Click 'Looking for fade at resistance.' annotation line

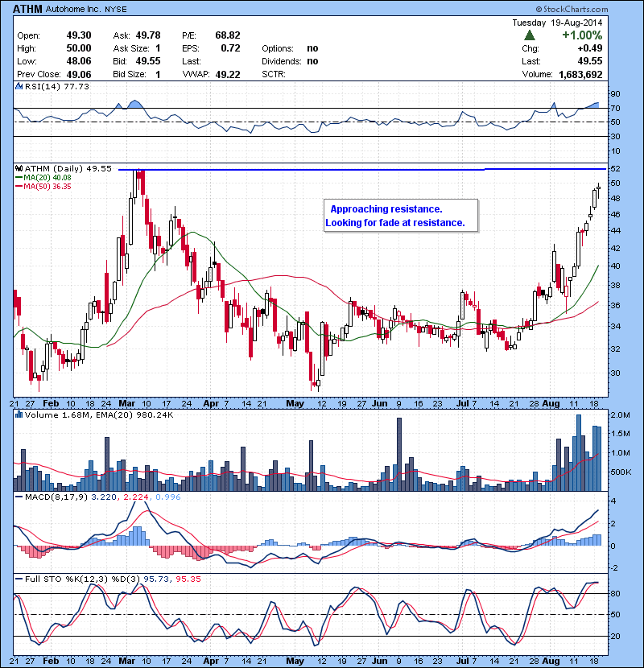pyautogui.click(x=395, y=223)
